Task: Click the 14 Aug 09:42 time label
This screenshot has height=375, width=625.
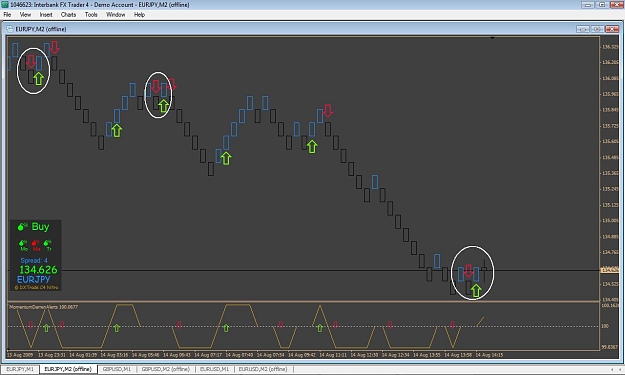Action: 302,355
